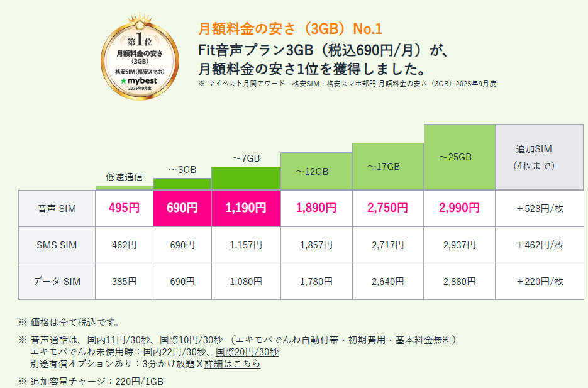Click the mybest first-place award badge
This screenshot has width=588, height=388.
point(140,60)
